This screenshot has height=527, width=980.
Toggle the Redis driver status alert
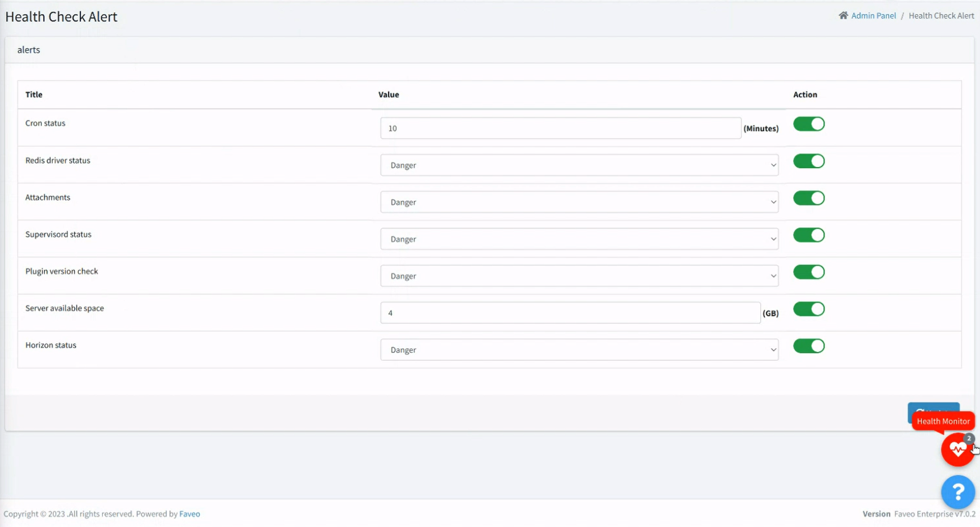[809, 161]
